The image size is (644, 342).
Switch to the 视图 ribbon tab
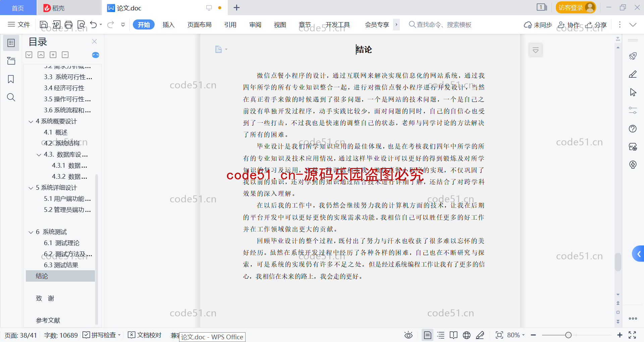coord(280,24)
